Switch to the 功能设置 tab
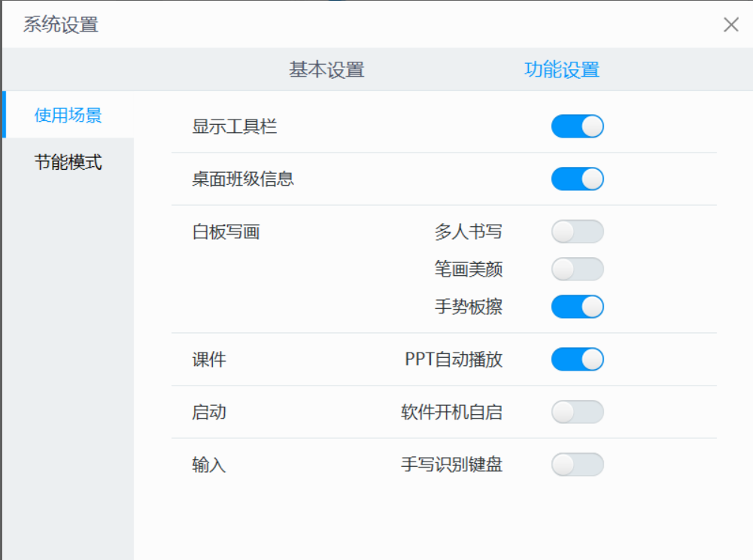The image size is (753, 560). 562,70
